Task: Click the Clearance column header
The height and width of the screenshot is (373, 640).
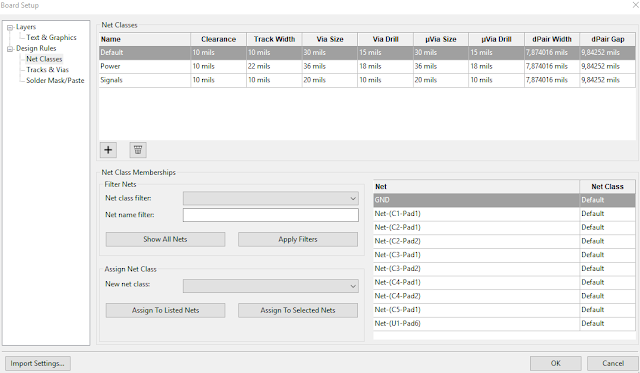Action: (218, 39)
